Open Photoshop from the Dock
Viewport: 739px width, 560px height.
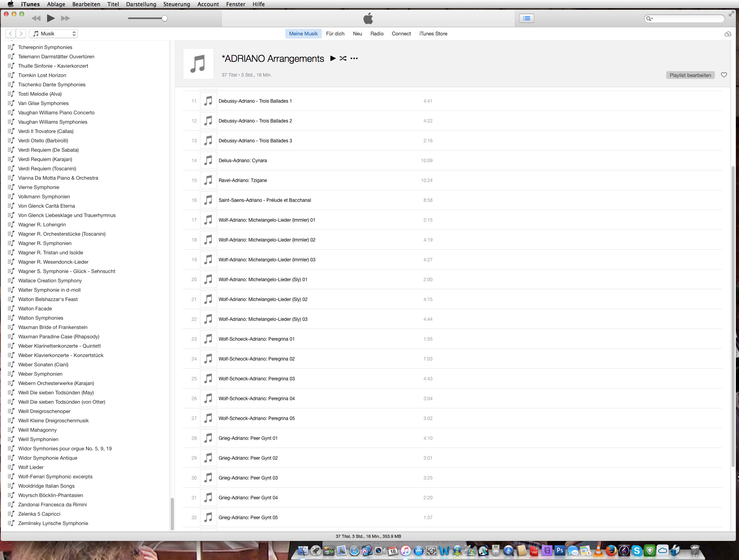(560, 551)
